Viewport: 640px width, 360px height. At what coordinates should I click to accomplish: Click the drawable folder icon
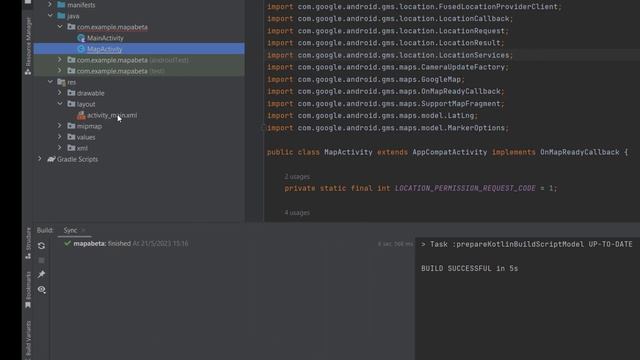coord(71,93)
